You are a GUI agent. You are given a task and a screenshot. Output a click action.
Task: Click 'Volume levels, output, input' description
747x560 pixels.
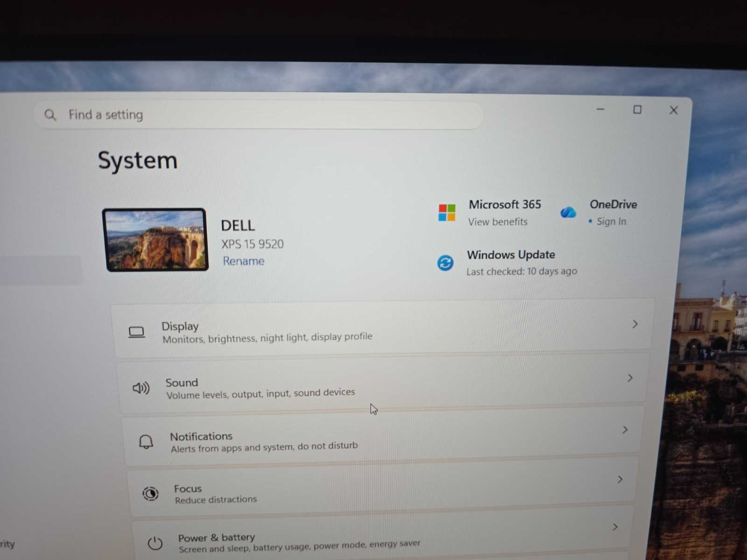261,393
